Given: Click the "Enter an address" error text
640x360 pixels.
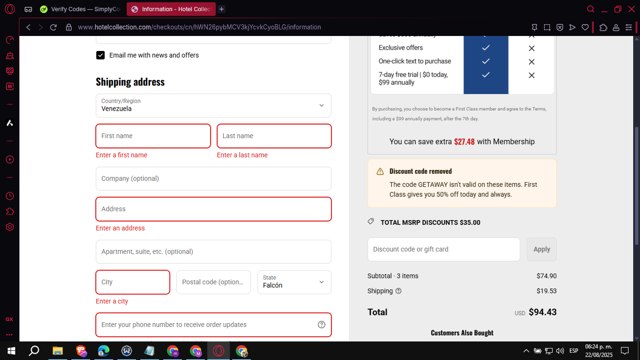Looking at the screenshot, I should click(120, 228).
